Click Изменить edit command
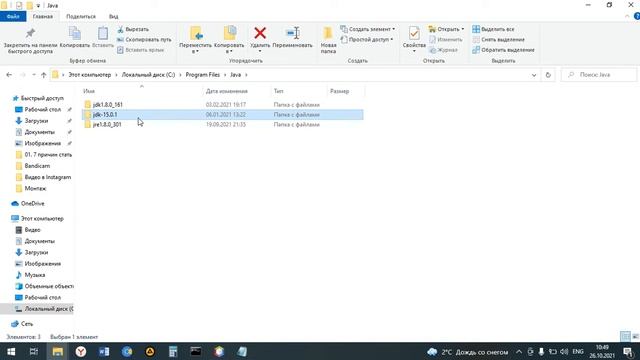640x360 pixels. click(446, 40)
